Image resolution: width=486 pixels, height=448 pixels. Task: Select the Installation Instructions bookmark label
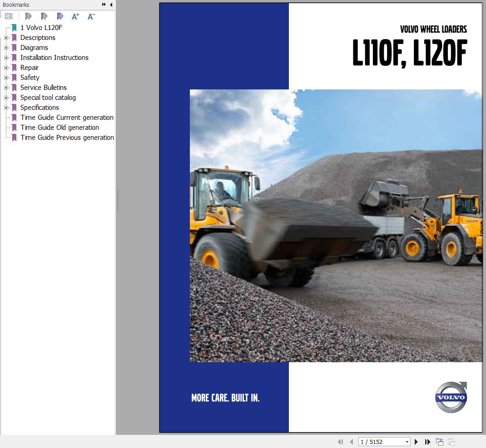click(x=54, y=57)
